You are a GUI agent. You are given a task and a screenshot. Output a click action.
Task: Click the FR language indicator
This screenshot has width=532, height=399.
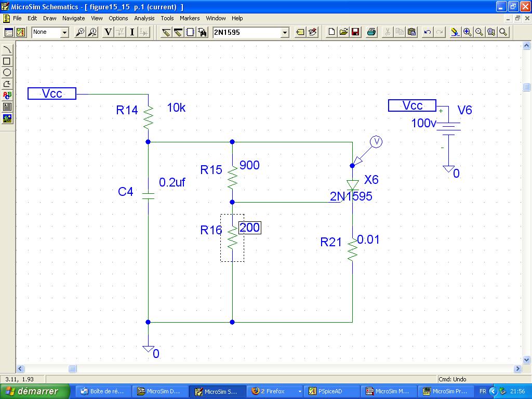click(483, 391)
